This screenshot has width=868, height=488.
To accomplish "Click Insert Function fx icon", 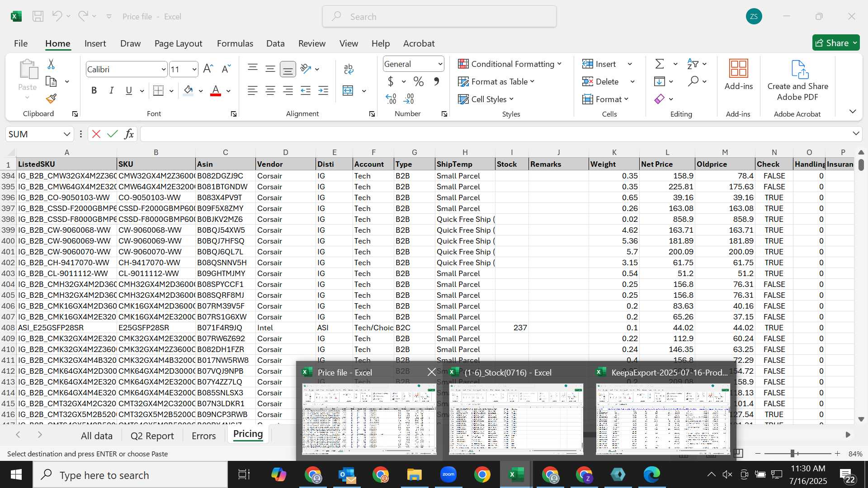I will [129, 134].
